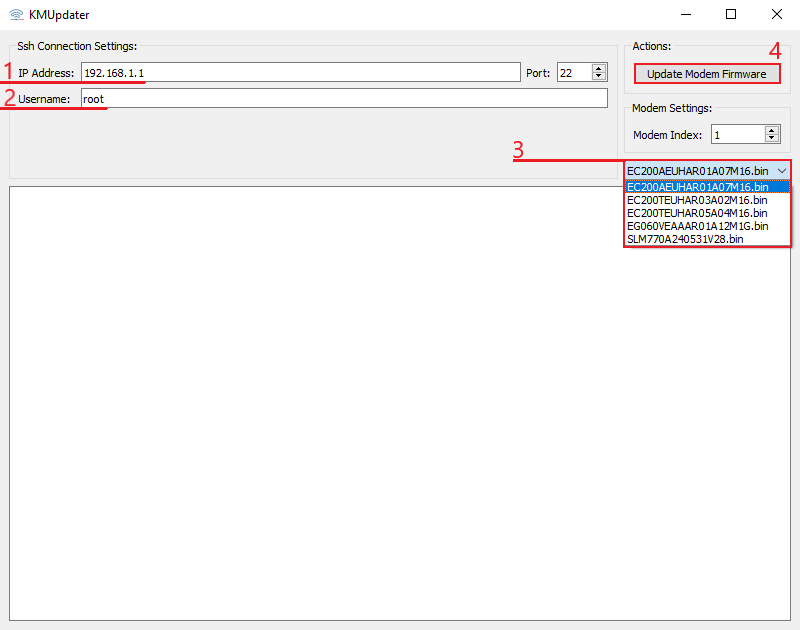Increment Modem Index with up arrow
800x630 pixels.
772,130
